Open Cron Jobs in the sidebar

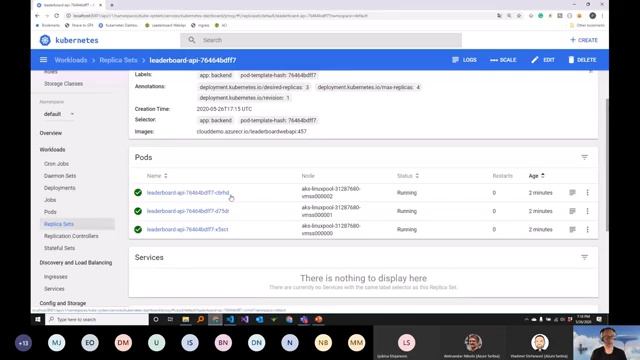point(56,164)
